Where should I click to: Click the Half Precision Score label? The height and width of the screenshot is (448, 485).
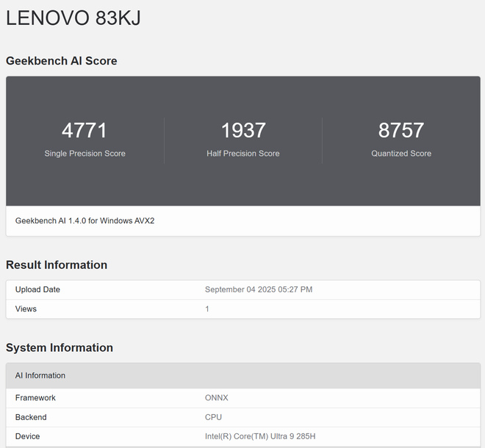[x=243, y=153]
